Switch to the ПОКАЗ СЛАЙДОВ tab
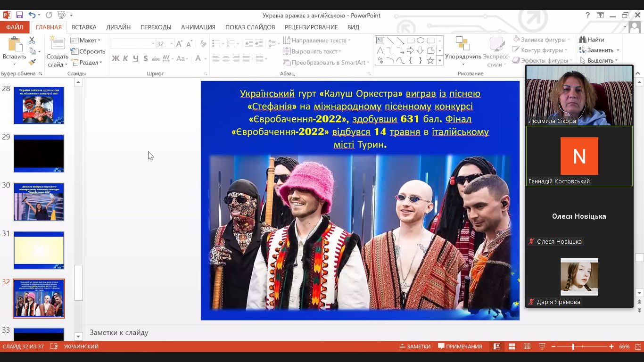The image size is (644, 362). pos(250,27)
